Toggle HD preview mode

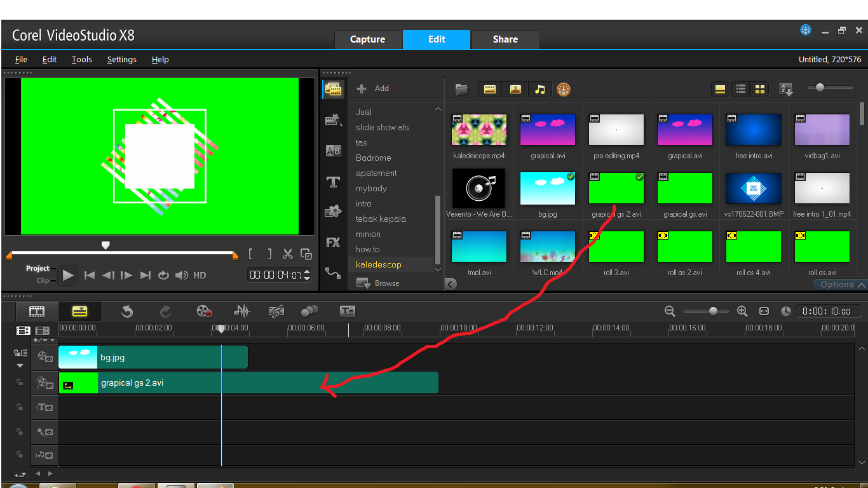200,275
